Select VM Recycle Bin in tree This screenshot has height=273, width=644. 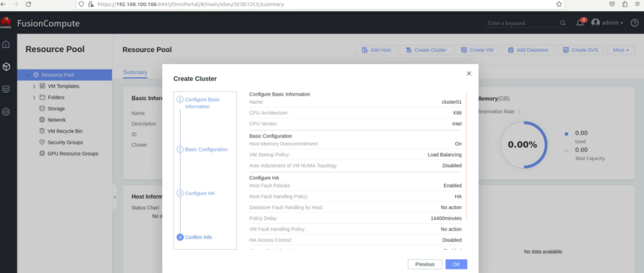coord(65,131)
